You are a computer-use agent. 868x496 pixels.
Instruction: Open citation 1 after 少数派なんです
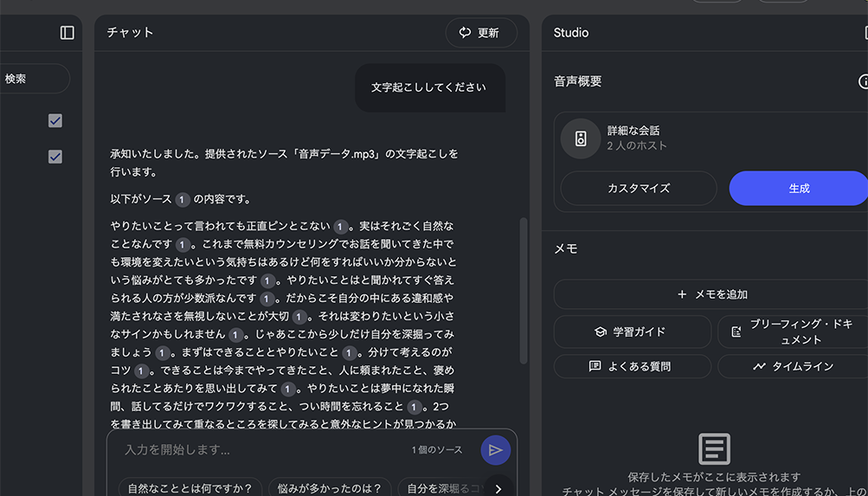tap(267, 299)
